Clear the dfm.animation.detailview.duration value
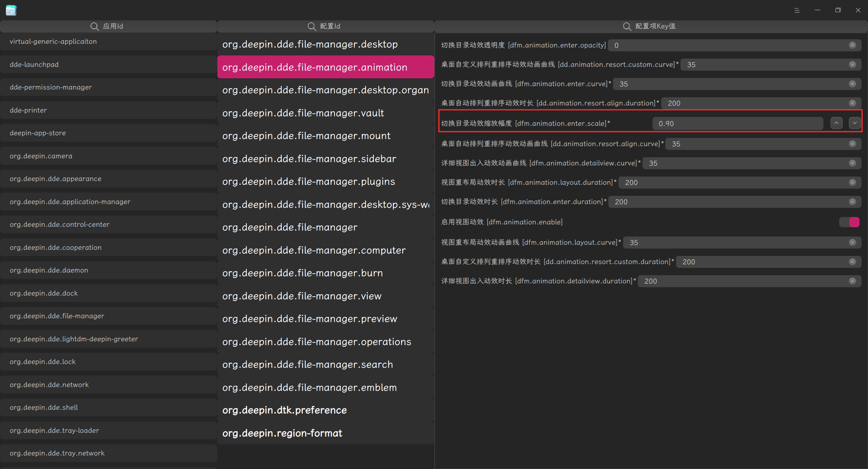The image size is (868, 469). tap(852, 281)
